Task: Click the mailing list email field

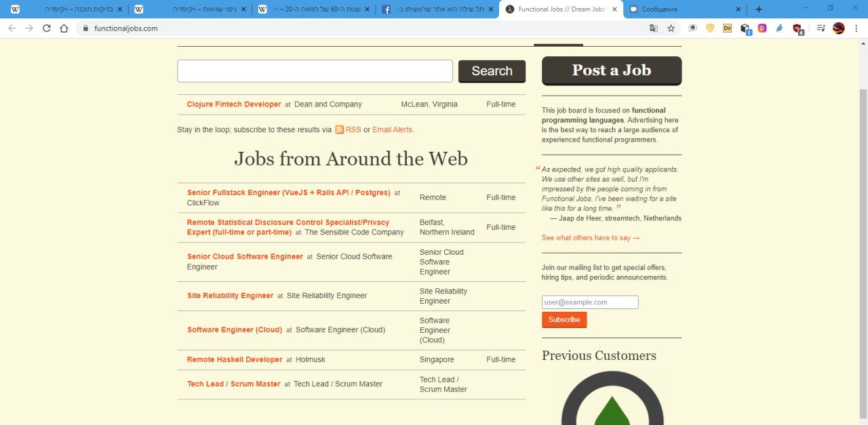Action: coord(590,302)
